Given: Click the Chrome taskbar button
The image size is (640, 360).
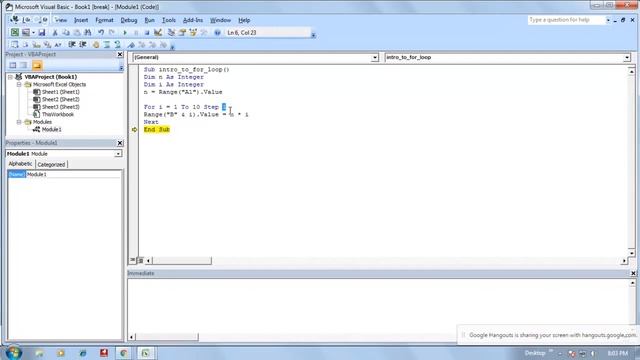Looking at the screenshot, I should [x=124, y=353].
